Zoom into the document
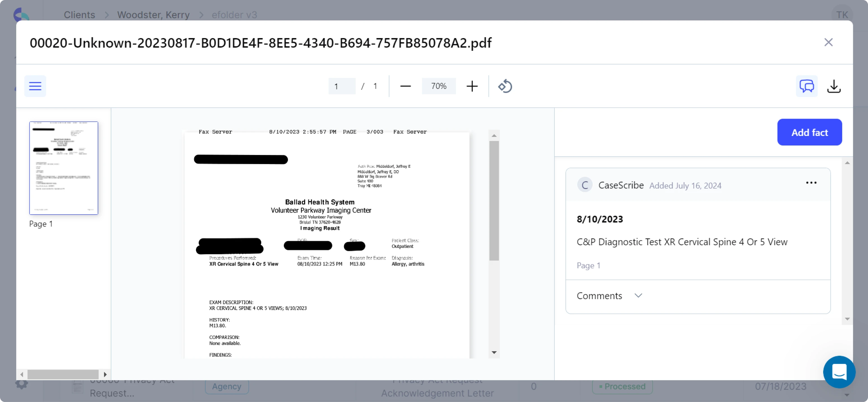The width and height of the screenshot is (868, 402). 472,86
